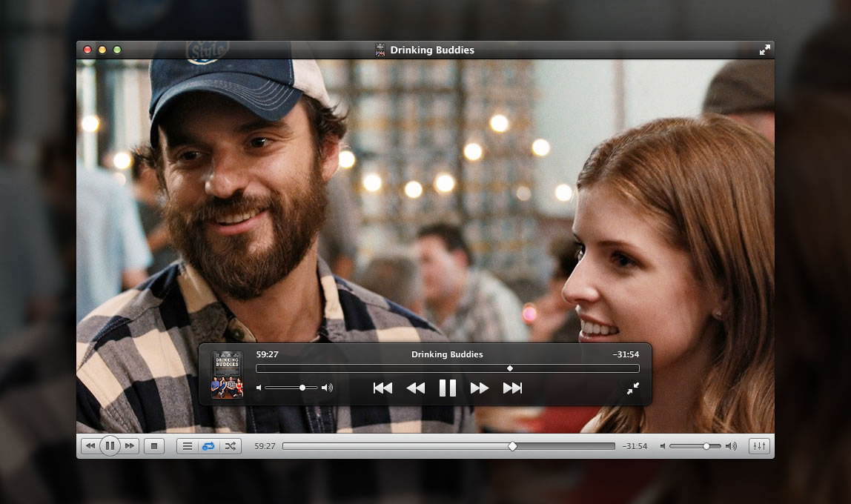Fast forward in the floating overlay controller

pyautogui.click(x=479, y=388)
